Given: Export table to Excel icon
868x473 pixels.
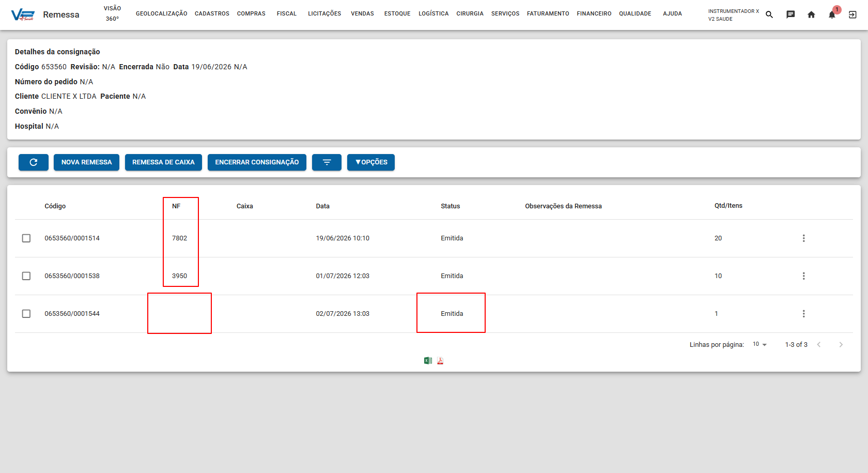Looking at the screenshot, I should point(428,361).
